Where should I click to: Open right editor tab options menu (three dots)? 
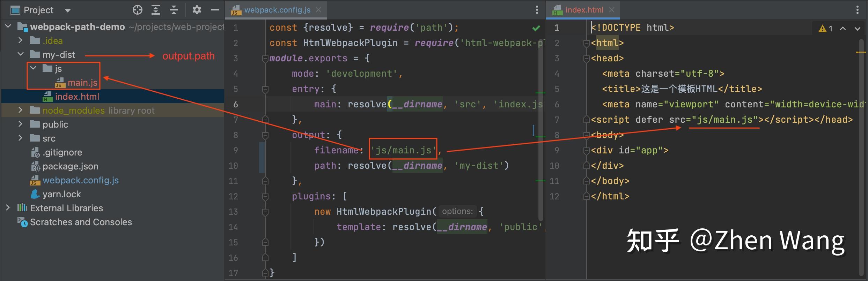click(x=858, y=10)
